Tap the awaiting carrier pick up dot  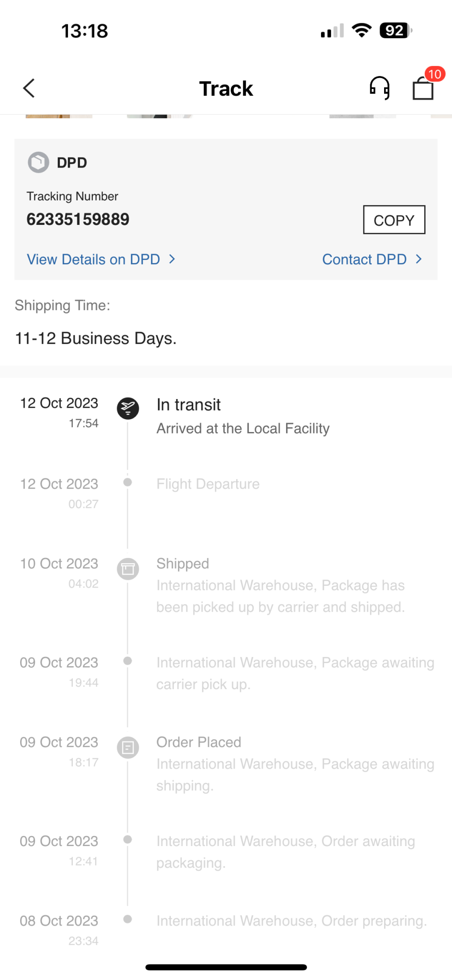click(128, 661)
